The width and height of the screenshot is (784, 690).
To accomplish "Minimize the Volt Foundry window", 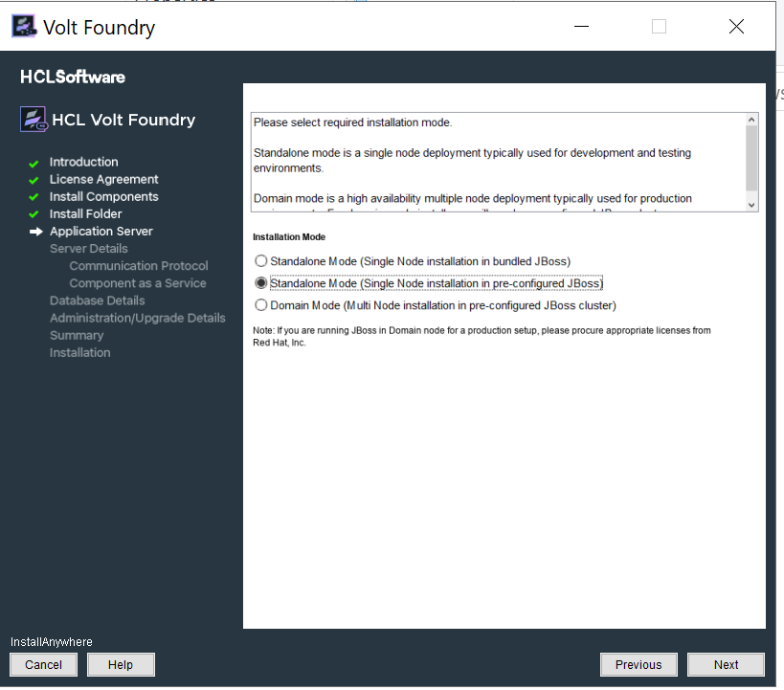I will click(x=581, y=26).
